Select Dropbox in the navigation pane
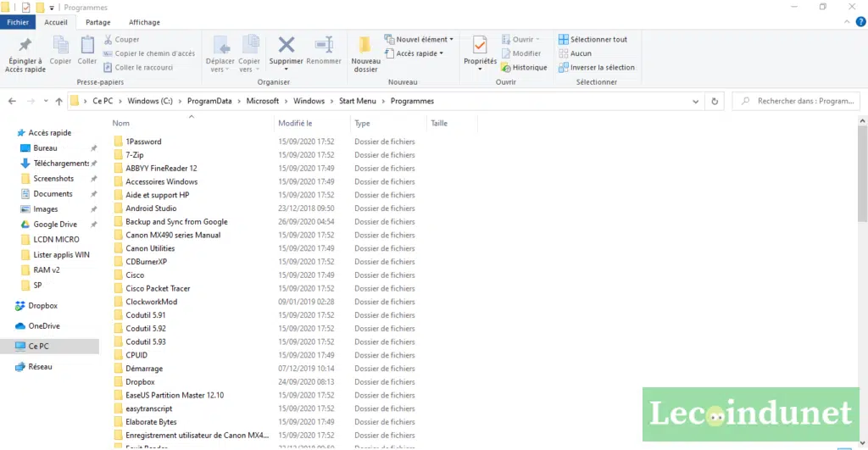 coord(42,306)
